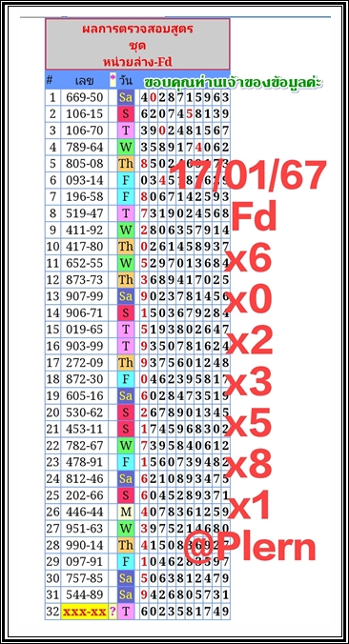This screenshot has width=349, height=644.
Task: Click the number cell 417-80
Action: tap(85, 247)
